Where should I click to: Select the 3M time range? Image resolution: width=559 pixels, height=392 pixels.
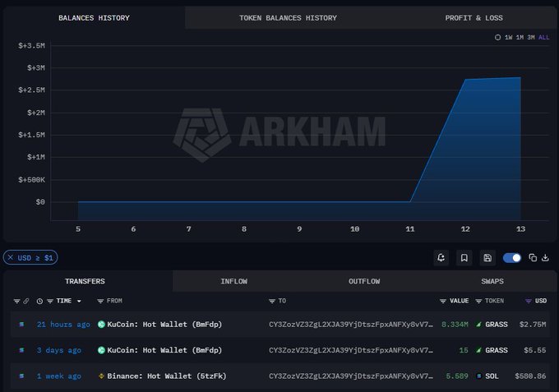531,38
